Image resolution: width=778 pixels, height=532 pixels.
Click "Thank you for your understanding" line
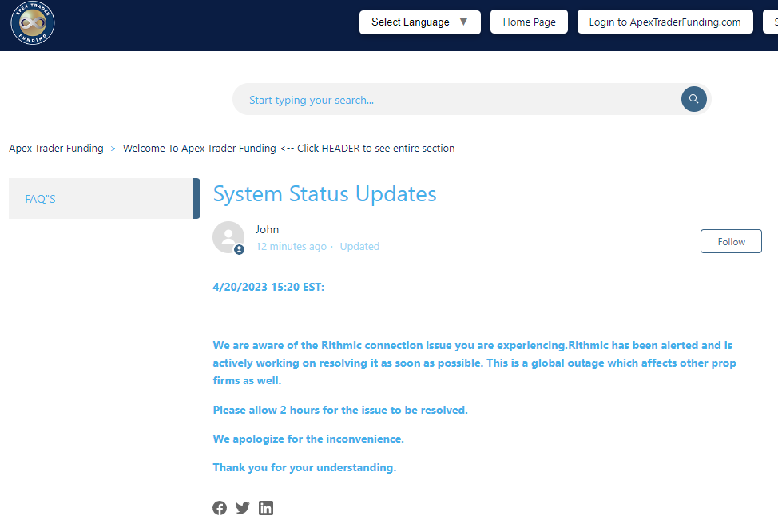coord(304,468)
